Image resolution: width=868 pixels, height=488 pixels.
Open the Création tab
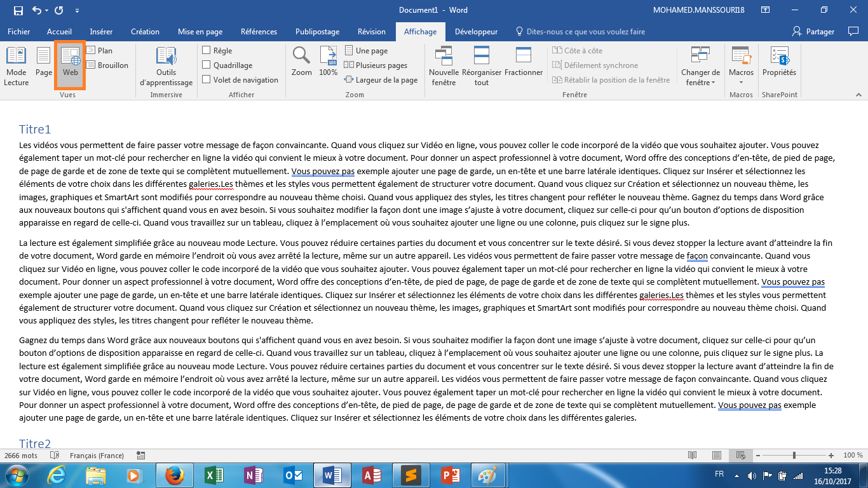click(145, 32)
